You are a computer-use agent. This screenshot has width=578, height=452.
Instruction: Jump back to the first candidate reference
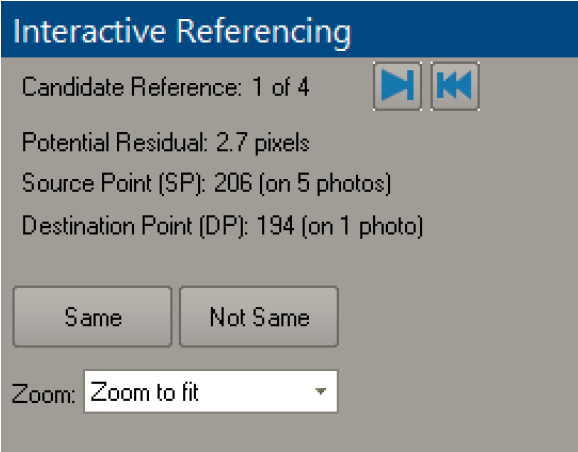pyautogui.click(x=455, y=86)
